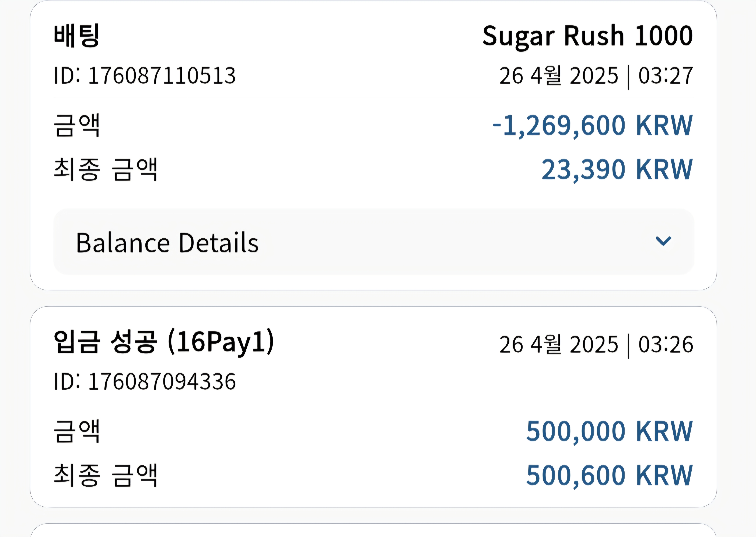
Task: Click the Balance Details label text
Action: pyautogui.click(x=167, y=243)
